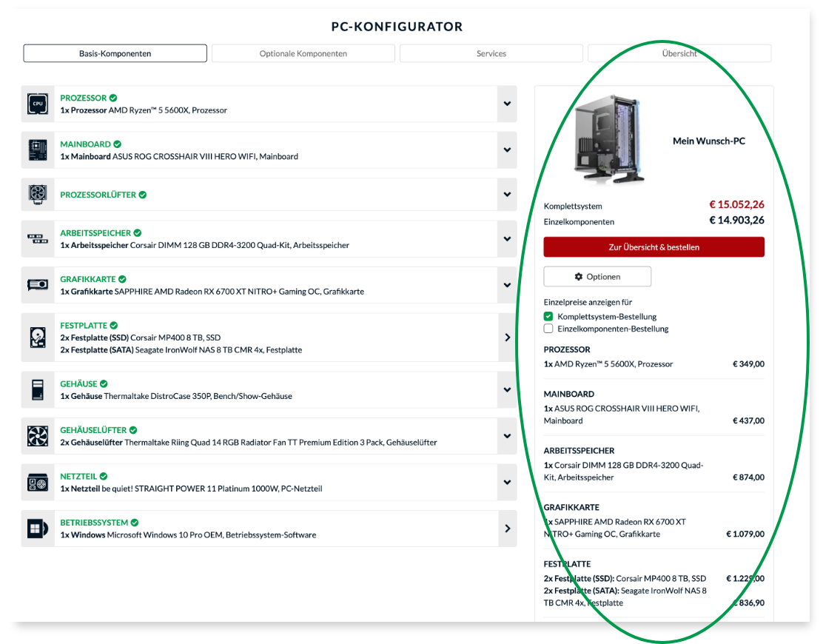Screen dimensions: 823x644
Task: Enable the Einzelkomponenten-Bestellung checkbox
Action: click(548, 329)
